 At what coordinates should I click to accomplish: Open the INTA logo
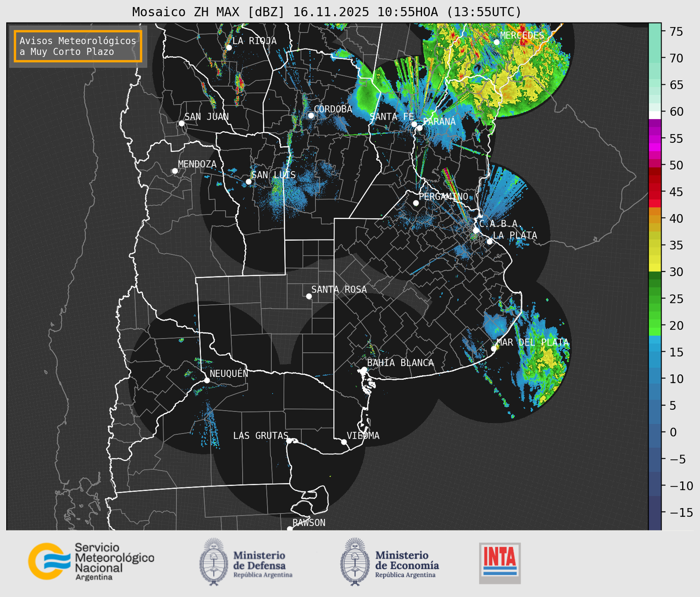pyautogui.click(x=500, y=563)
